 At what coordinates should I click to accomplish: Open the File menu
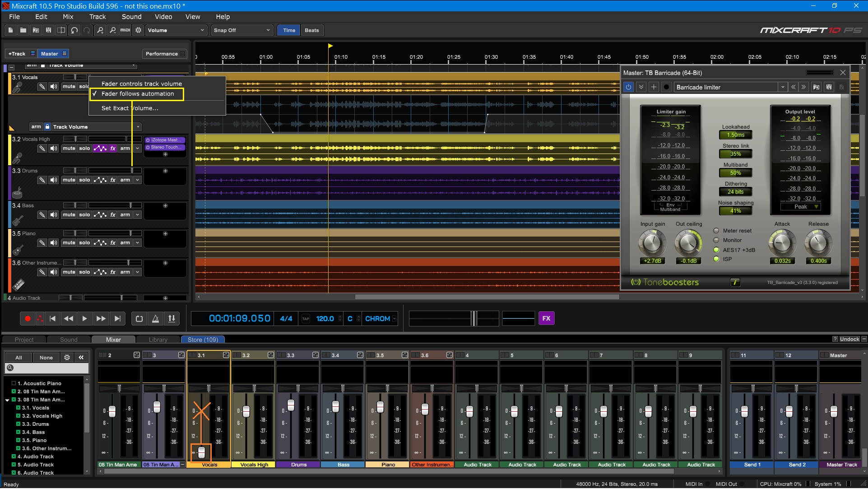click(14, 17)
